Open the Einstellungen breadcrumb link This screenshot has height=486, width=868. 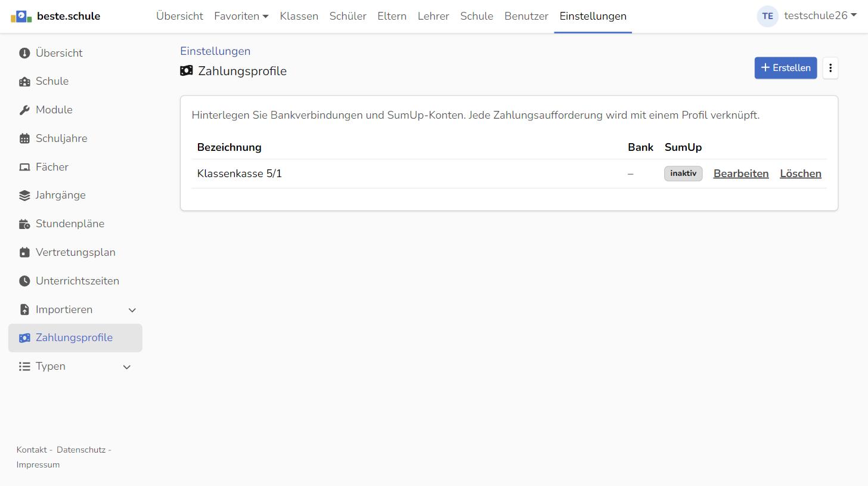(x=215, y=51)
